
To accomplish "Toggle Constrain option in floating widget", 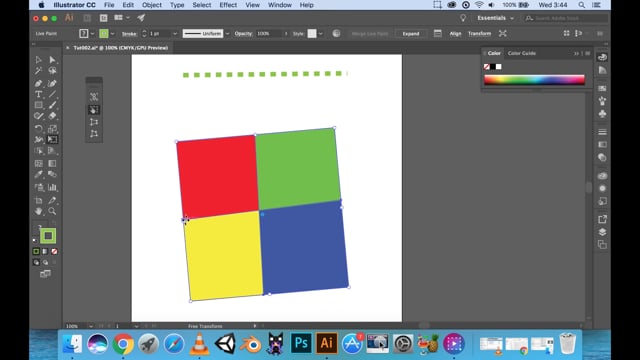I will pyautogui.click(x=94, y=97).
